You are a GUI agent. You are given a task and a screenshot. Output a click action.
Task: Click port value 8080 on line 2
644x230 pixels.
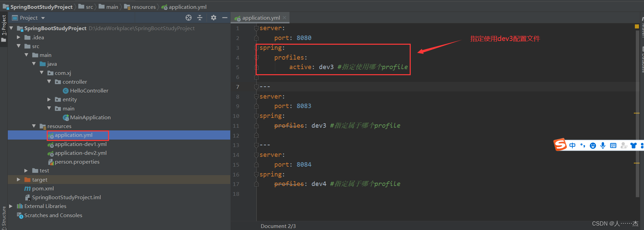(304, 38)
